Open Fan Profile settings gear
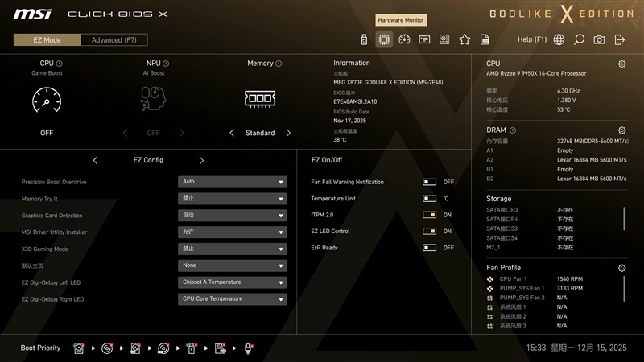 pos(621,268)
